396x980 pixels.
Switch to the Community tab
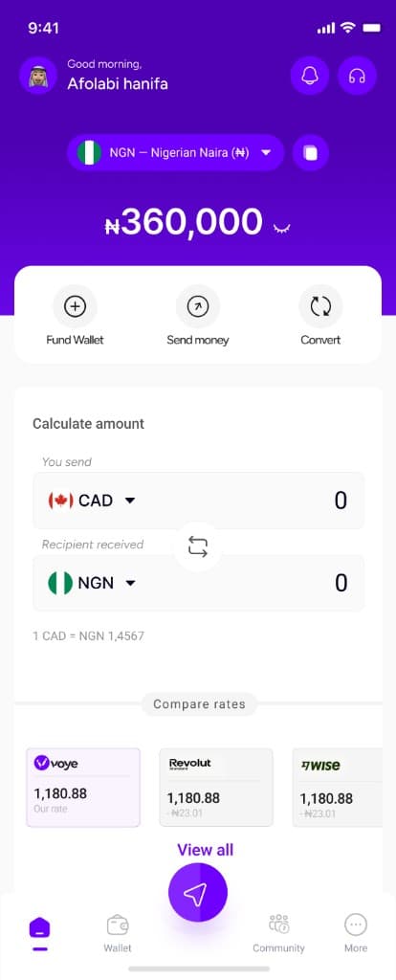point(278,934)
